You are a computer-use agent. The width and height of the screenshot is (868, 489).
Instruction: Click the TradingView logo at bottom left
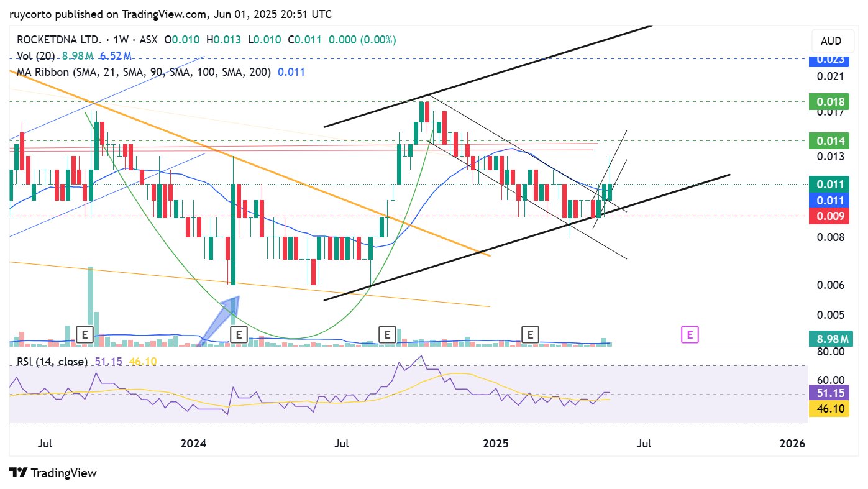(x=53, y=473)
